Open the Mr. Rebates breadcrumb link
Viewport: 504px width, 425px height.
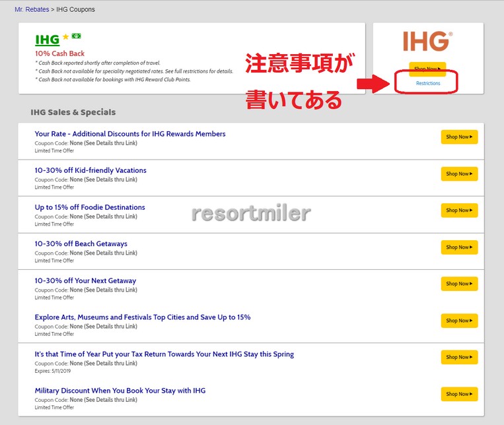point(31,10)
